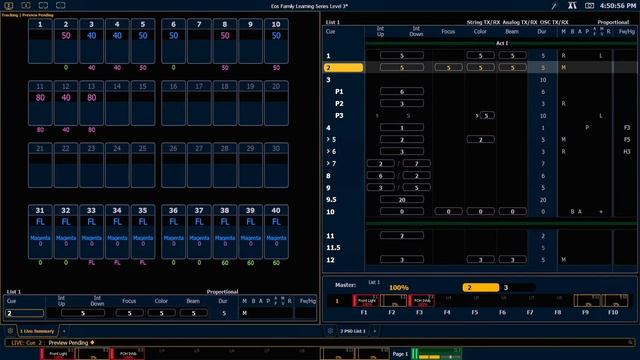
Task: Select the third monitor layout icon
Action: (x=43, y=5)
